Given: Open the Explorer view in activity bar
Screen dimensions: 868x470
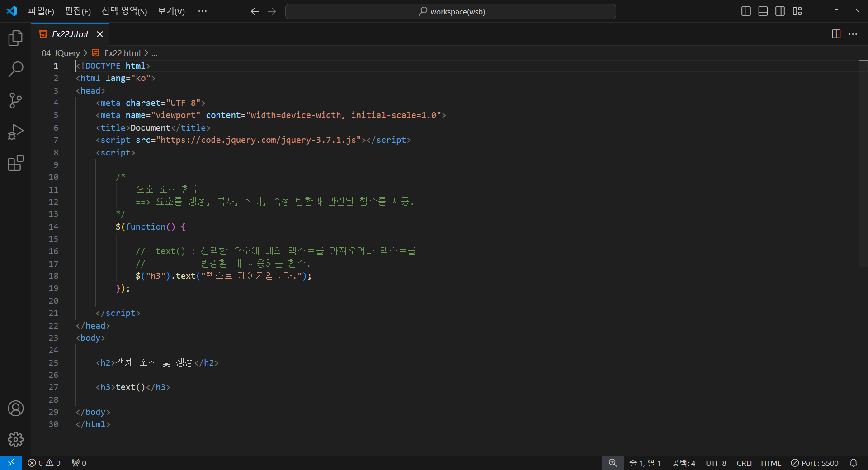Looking at the screenshot, I should pos(15,38).
